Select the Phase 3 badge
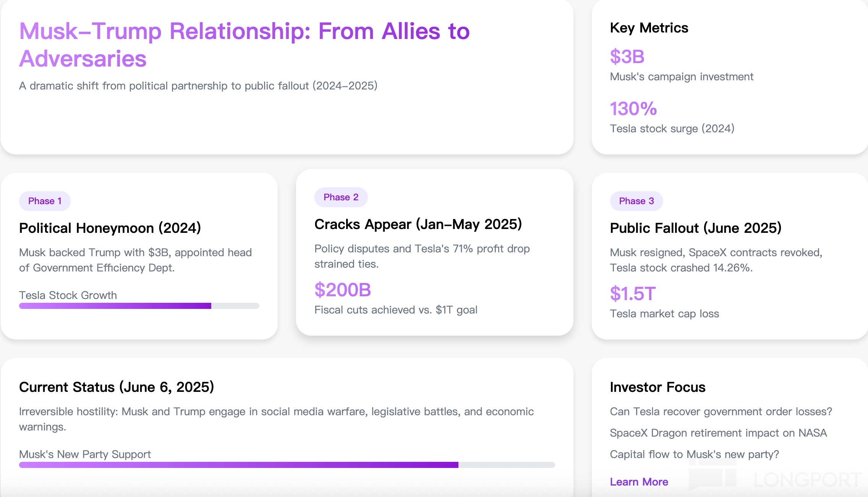This screenshot has height=497, width=868. tap(636, 201)
